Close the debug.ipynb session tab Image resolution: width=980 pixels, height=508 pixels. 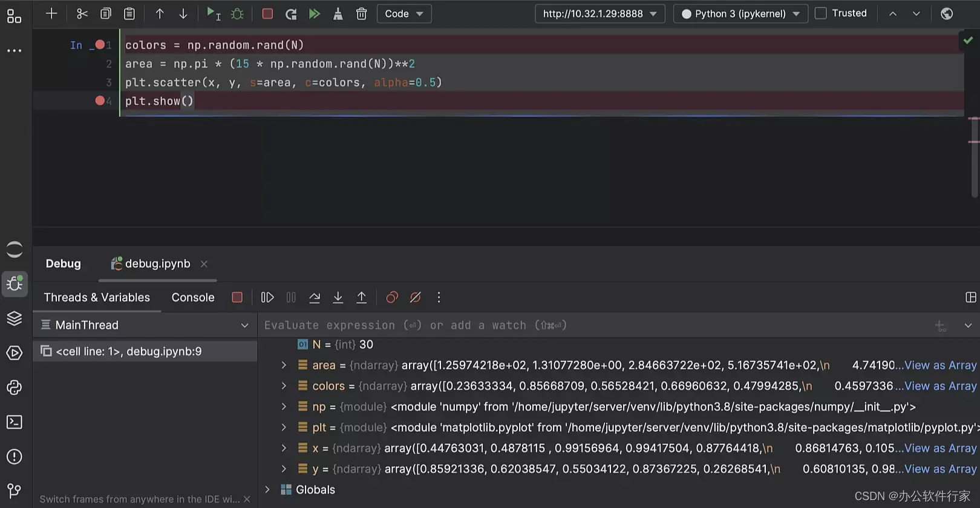pyautogui.click(x=204, y=263)
